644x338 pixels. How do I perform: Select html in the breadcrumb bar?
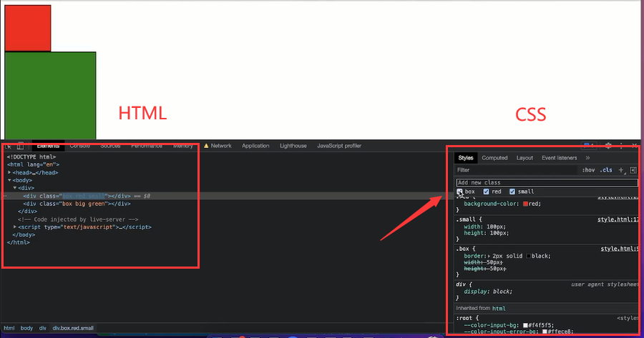coord(9,328)
